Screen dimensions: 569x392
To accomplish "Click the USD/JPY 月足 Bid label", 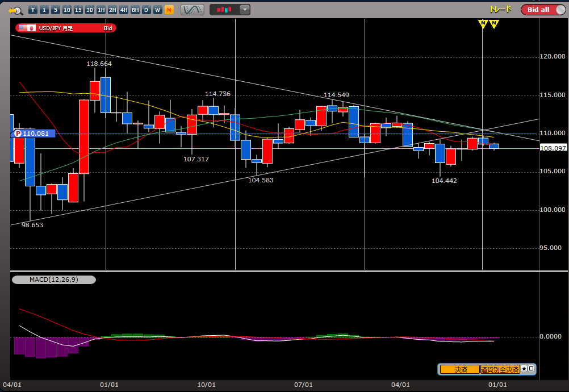I will point(66,28).
